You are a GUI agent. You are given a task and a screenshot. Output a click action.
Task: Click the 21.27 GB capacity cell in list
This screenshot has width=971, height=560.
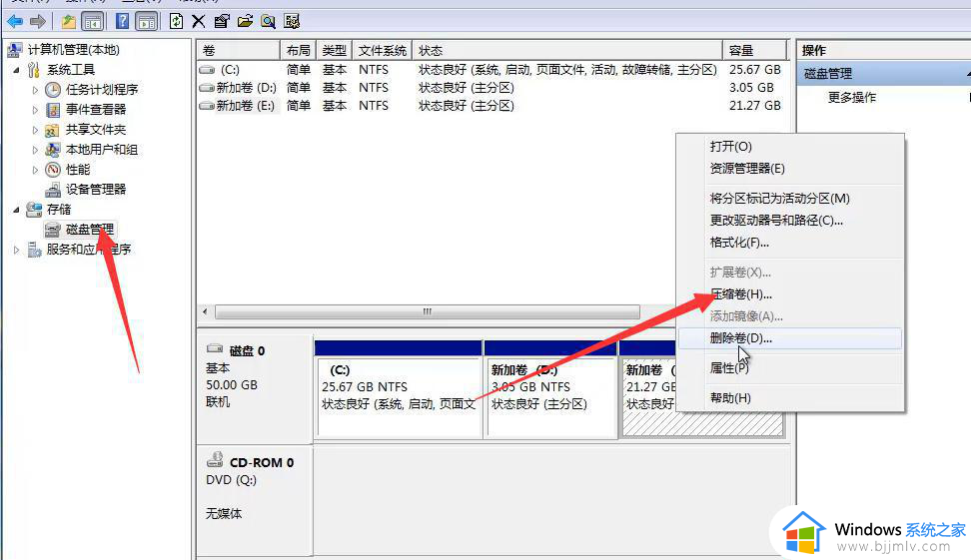[755, 106]
